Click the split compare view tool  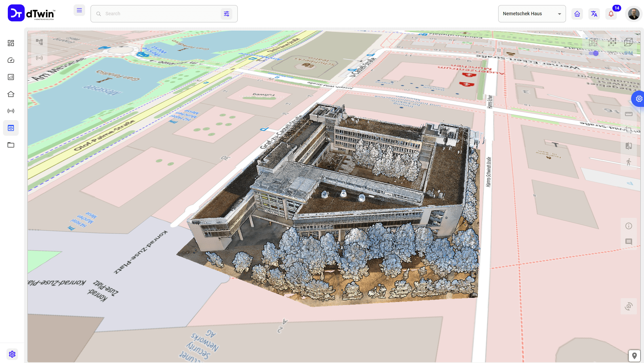[x=629, y=146]
